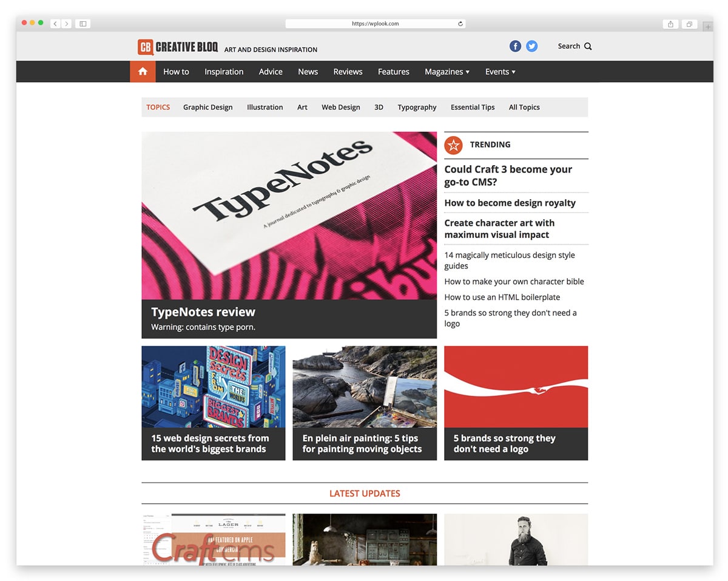Select the Essential Tips topic

tap(473, 107)
